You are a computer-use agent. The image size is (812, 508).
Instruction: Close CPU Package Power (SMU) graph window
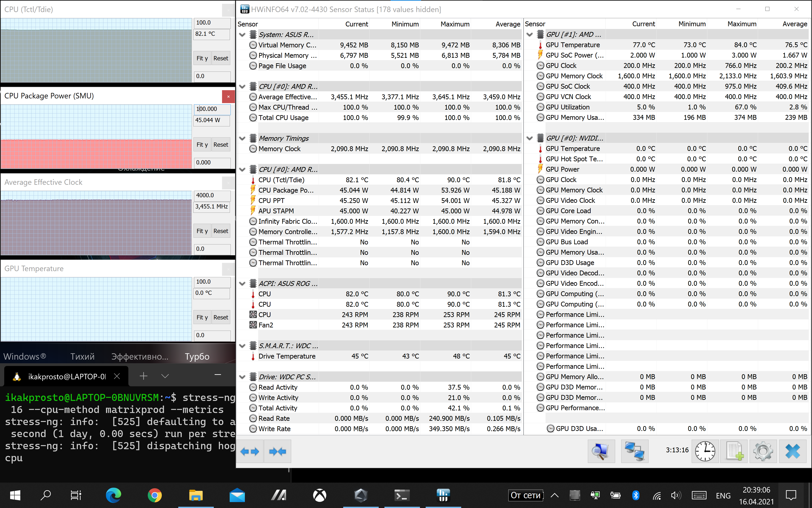(228, 97)
